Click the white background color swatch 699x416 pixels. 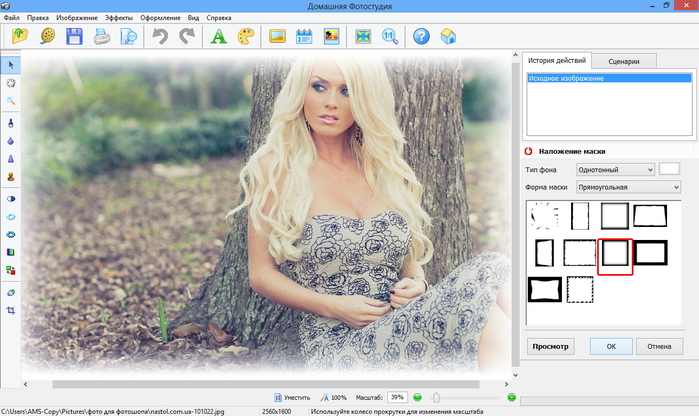tap(669, 169)
